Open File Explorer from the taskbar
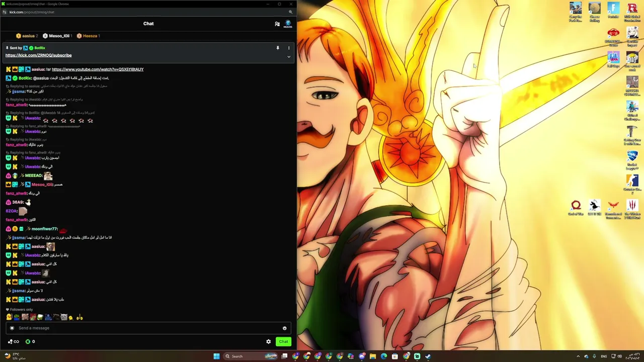644x362 pixels. click(373, 356)
